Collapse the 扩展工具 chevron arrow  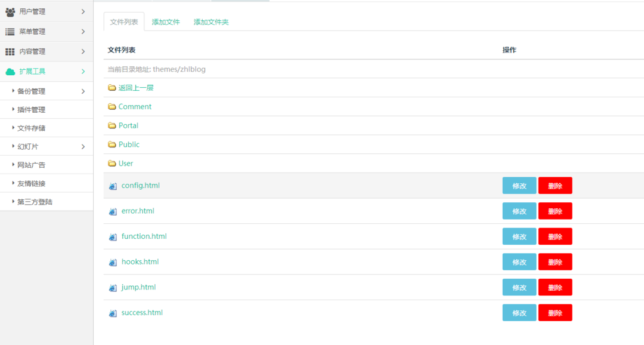coord(83,72)
